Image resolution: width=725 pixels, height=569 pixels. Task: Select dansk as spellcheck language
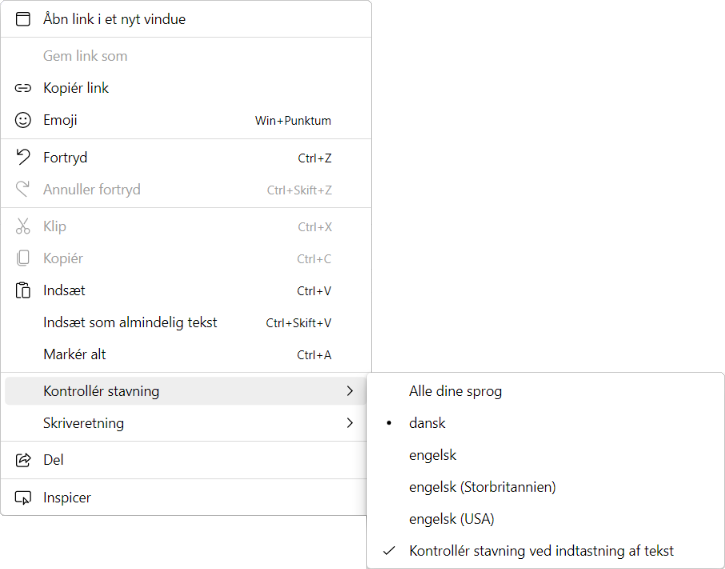[x=428, y=423]
